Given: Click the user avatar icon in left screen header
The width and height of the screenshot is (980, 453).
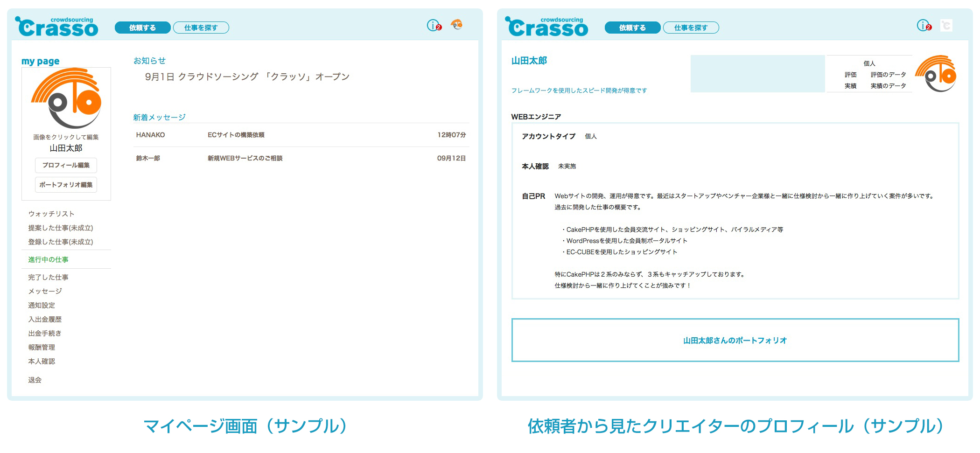Looking at the screenshot, I should tap(456, 25).
